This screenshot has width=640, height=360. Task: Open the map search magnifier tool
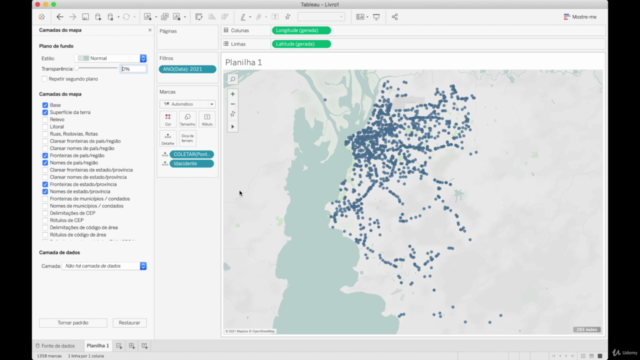(233, 79)
